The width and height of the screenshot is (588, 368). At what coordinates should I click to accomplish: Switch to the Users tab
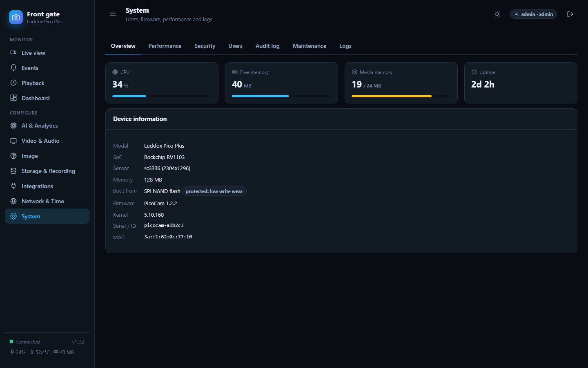point(236,46)
